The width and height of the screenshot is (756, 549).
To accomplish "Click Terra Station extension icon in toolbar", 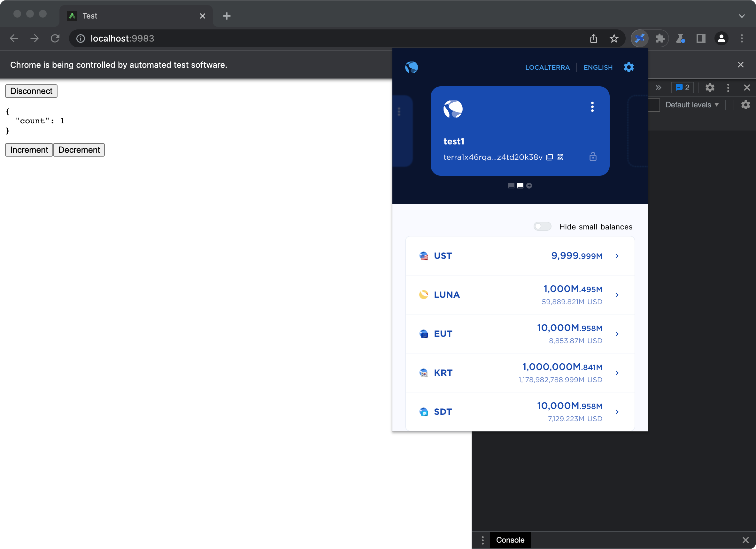I will (640, 39).
